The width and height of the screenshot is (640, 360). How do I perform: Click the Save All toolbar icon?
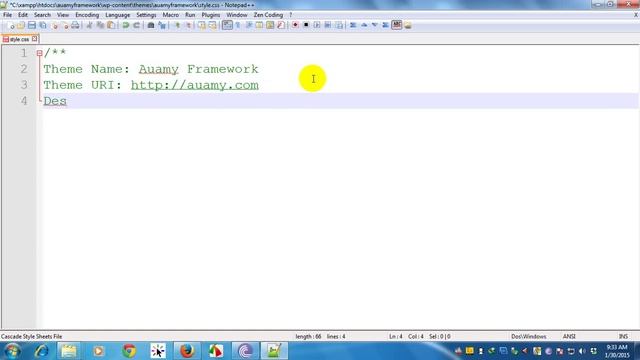[42, 25]
